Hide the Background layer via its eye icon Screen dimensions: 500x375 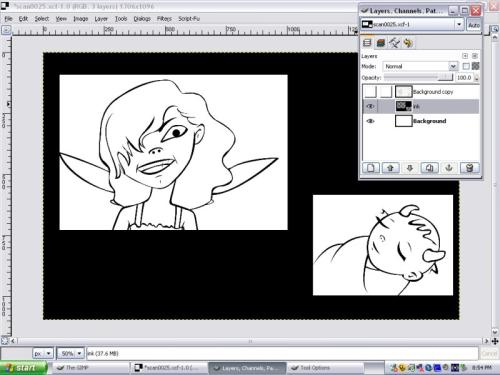(370, 121)
